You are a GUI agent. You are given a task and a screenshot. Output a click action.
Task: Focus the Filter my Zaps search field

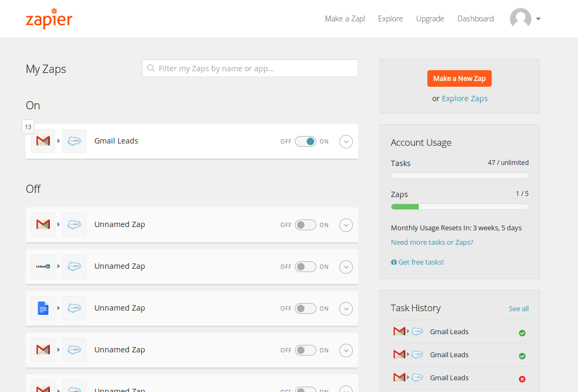(x=250, y=69)
